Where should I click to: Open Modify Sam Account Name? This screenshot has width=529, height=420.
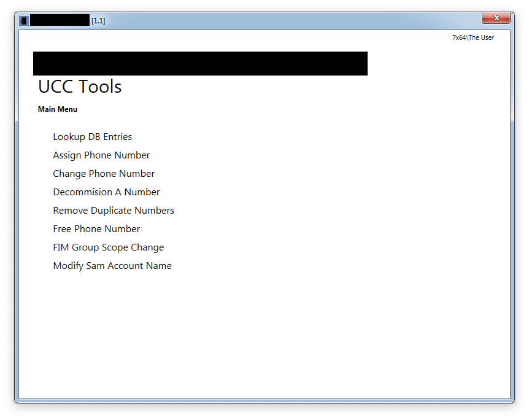tap(112, 266)
